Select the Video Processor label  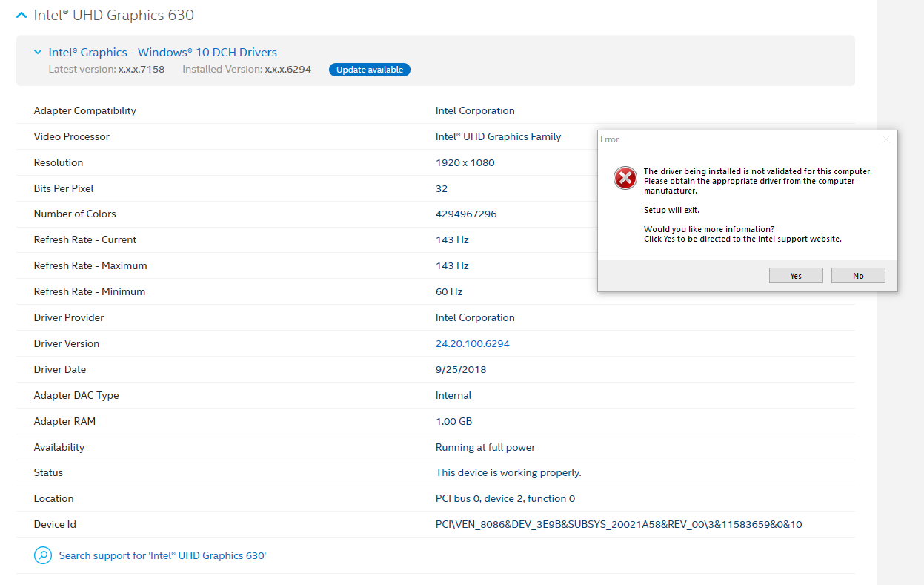coord(72,136)
